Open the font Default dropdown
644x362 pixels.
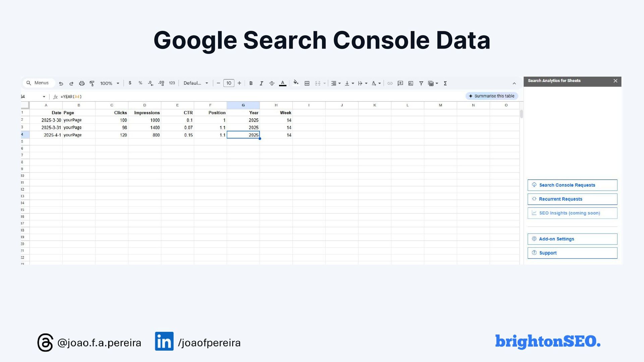(x=196, y=83)
